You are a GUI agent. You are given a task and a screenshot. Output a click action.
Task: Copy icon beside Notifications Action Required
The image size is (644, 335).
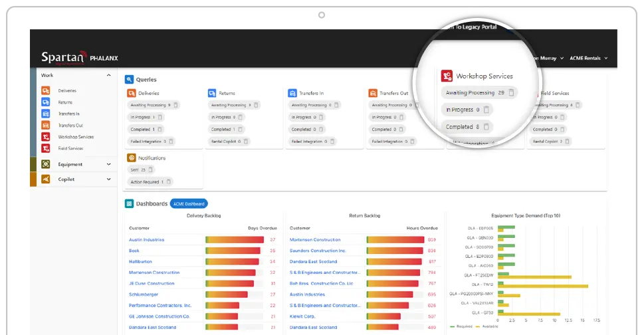168,182
